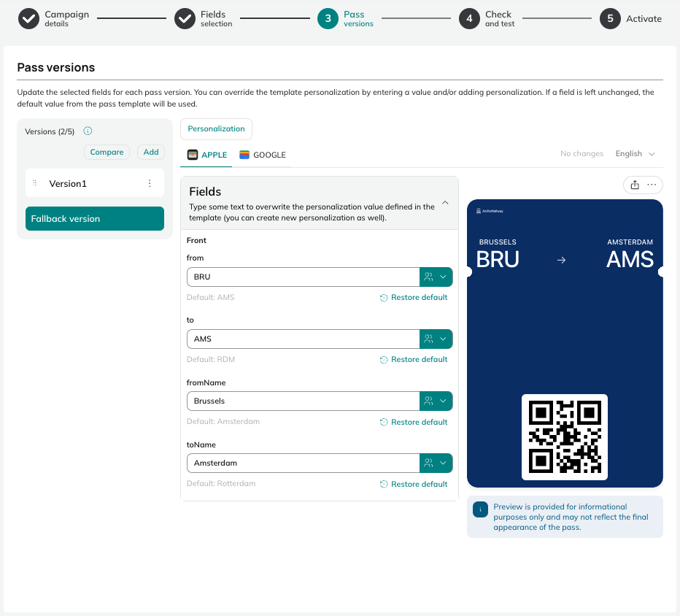
Task: Collapse the Fields section chevron
Action: [x=445, y=203]
